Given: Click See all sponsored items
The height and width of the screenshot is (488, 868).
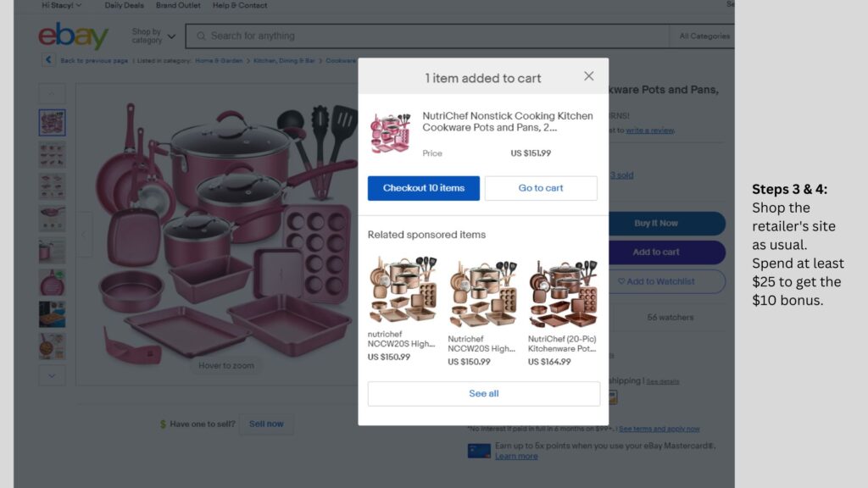Looking at the screenshot, I should point(484,394).
